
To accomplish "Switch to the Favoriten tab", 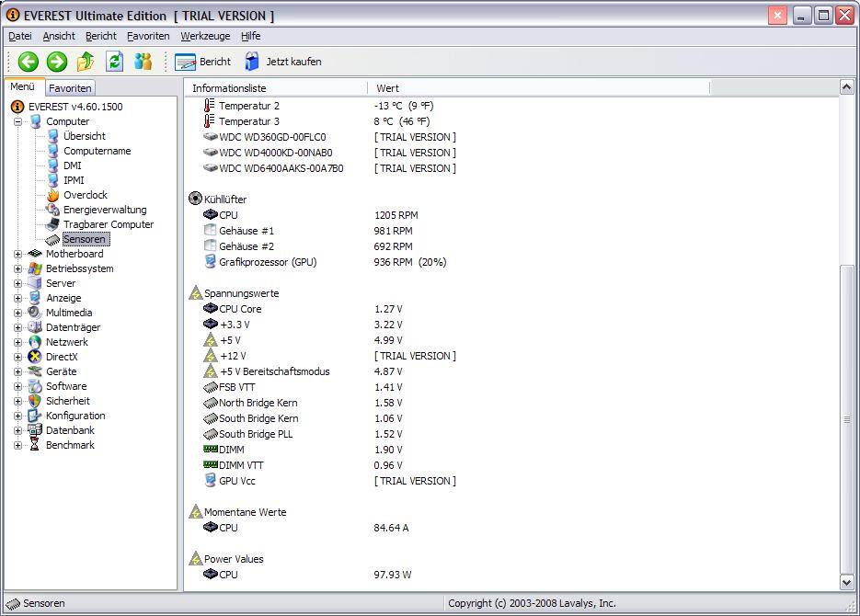I will tap(70, 88).
